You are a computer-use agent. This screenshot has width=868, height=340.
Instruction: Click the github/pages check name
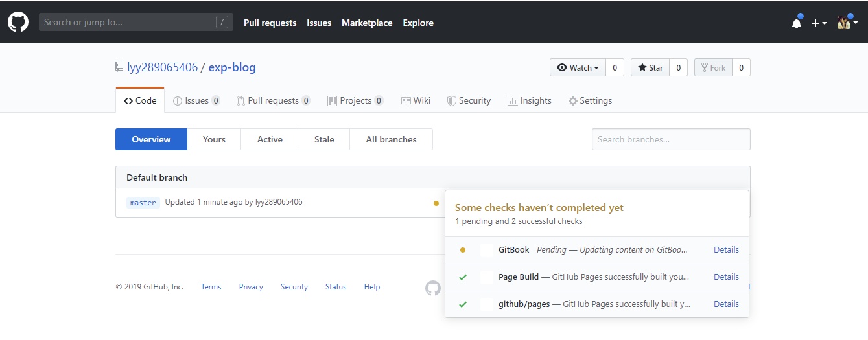tap(524, 304)
